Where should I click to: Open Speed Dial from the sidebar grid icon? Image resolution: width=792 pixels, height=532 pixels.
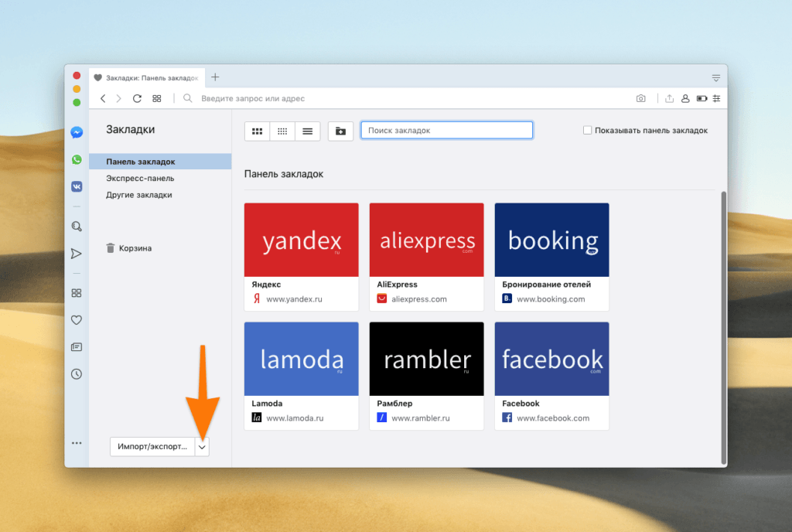pos(77,293)
